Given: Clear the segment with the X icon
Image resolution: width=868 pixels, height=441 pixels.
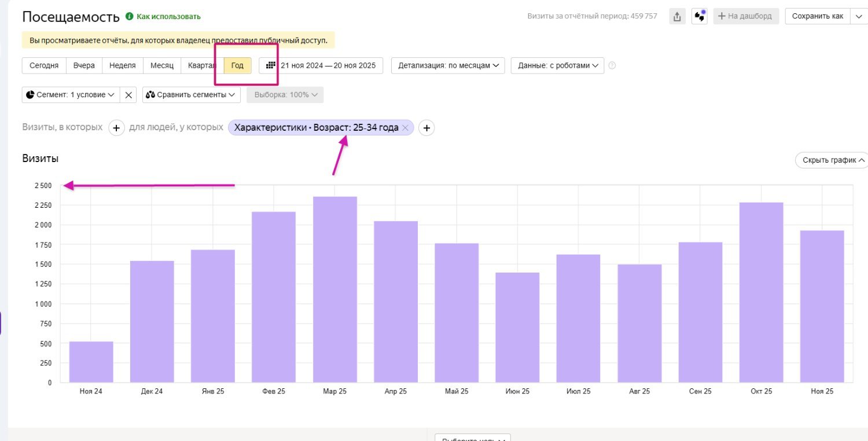Looking at the screenshot, I should tap(128, 94).
